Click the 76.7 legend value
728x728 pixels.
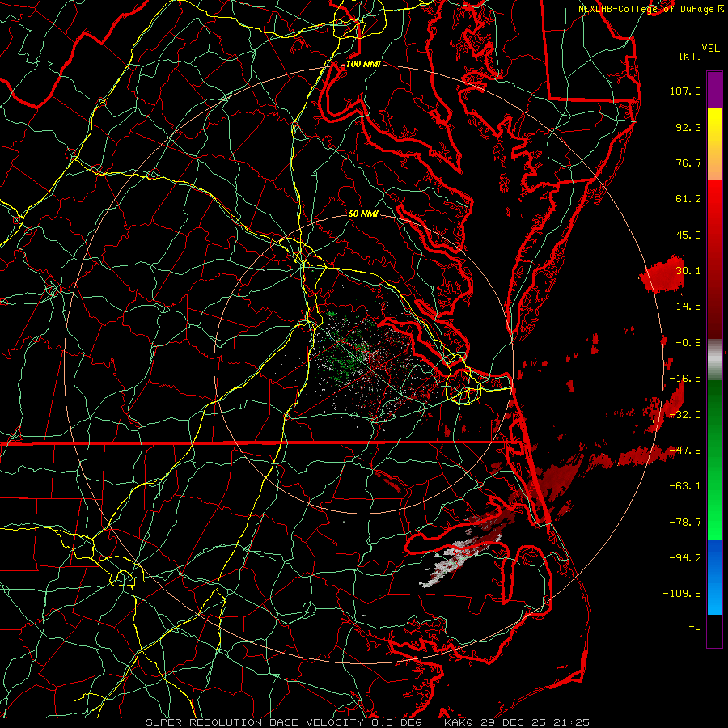pos(688,163)
